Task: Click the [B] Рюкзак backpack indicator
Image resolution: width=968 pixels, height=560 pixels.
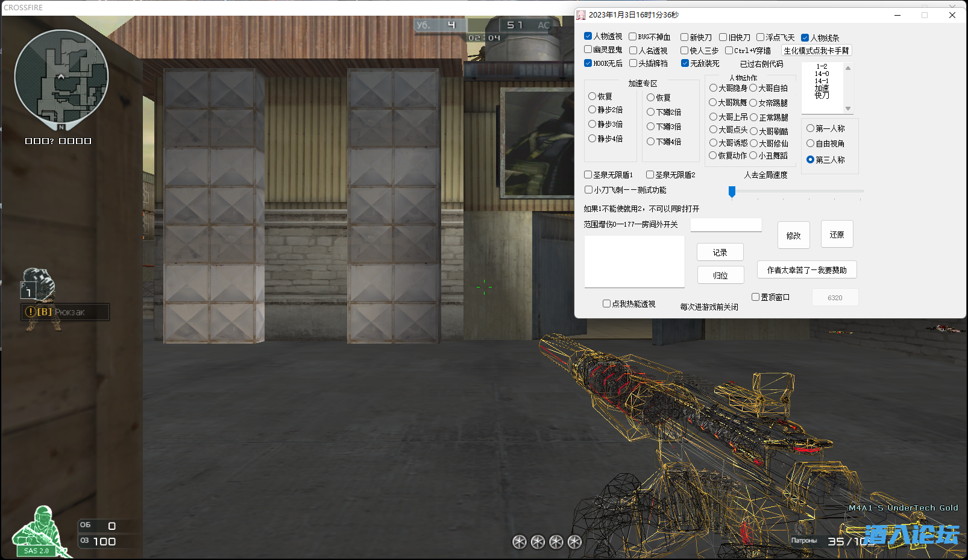Action: point(65,312)
